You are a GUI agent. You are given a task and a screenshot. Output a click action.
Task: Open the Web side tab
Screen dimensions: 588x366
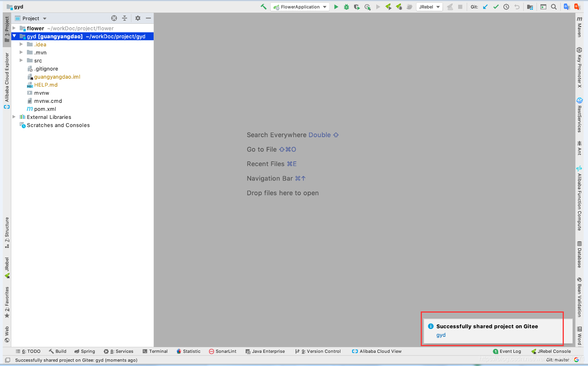click(7, 334)
